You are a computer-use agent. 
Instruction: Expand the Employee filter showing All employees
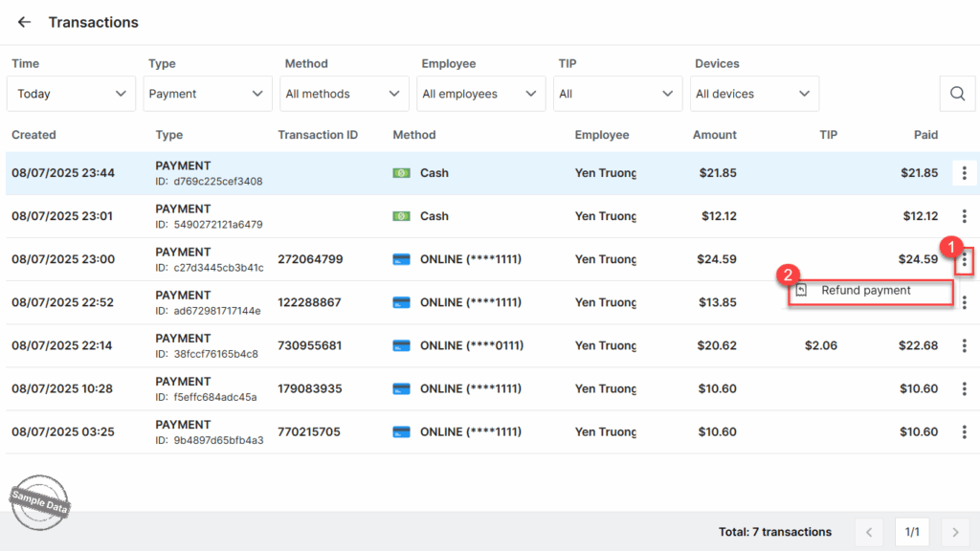[481, 94]
